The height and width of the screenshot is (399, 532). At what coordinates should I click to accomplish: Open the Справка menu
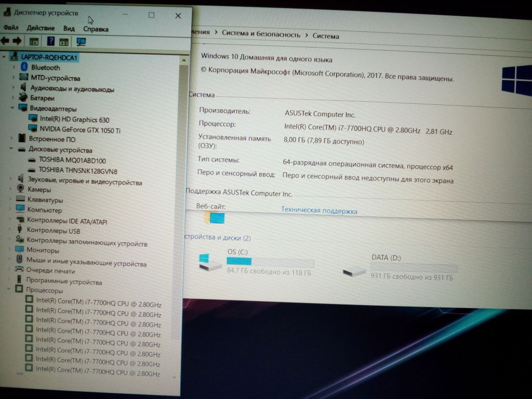coord(96,29)
